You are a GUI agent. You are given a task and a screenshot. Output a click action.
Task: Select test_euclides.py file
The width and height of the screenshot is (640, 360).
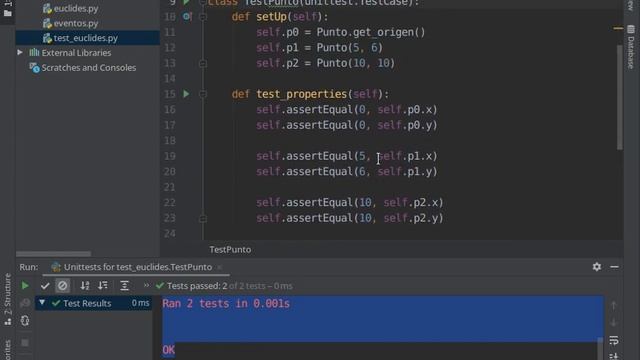(80, 38)
